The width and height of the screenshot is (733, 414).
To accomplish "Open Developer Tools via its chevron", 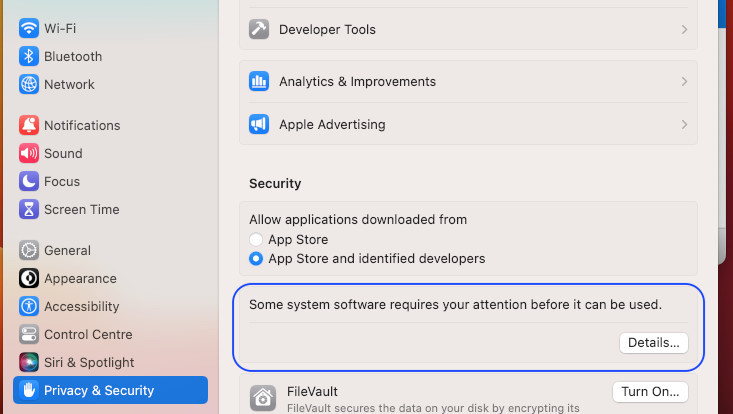I will pos(684,29).
